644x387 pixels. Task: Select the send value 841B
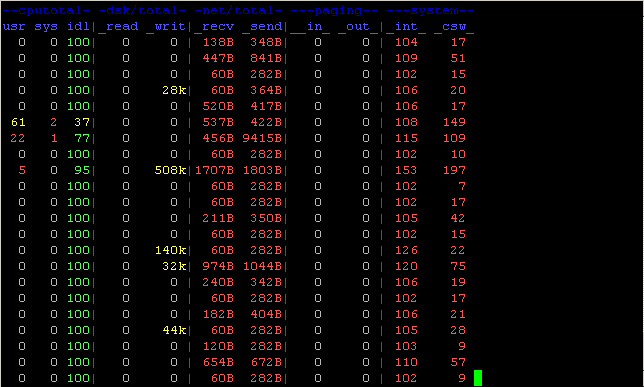pos(266,58)
